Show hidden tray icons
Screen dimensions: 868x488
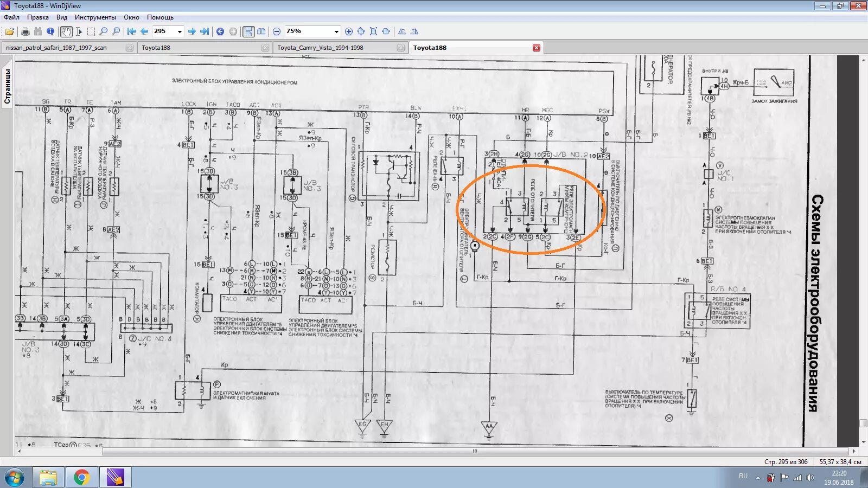(758, 478)
